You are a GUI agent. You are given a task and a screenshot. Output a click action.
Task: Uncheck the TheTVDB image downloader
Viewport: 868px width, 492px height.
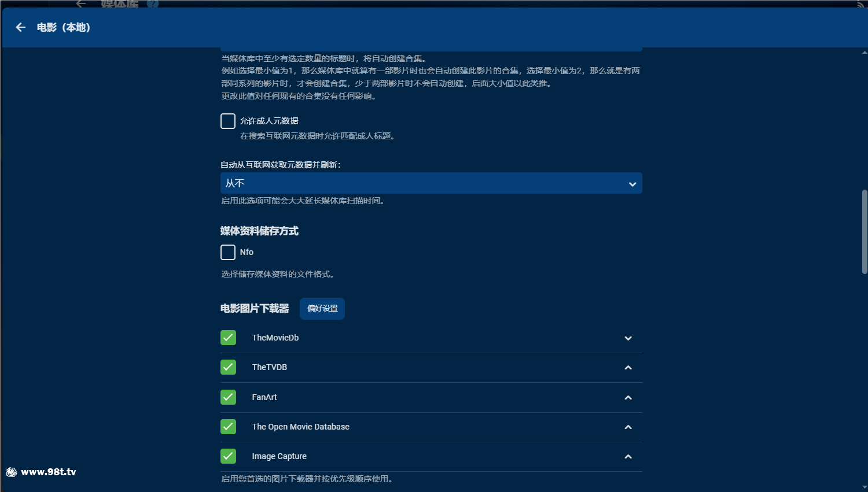coord(228,367)
